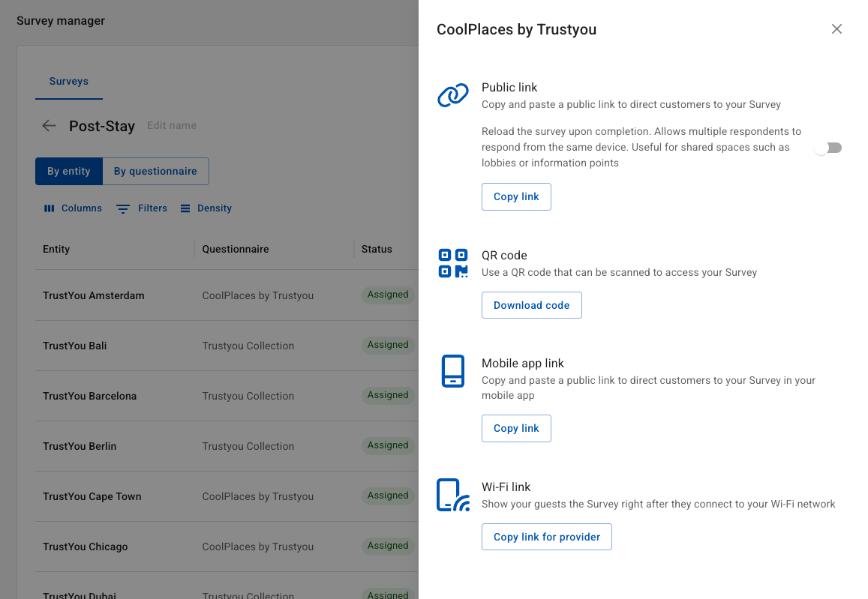Click Assigned status for TrustYou Berlin

388,446
